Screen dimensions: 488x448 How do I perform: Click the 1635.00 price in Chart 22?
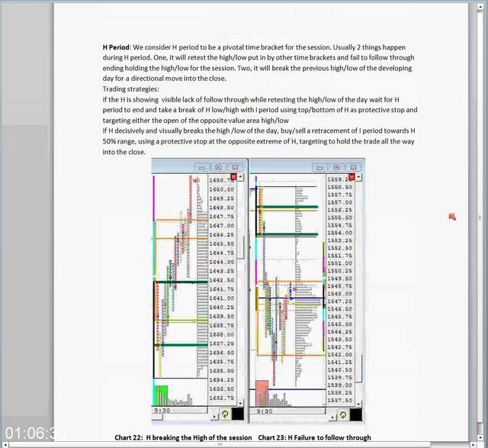(x=222, y=371)
